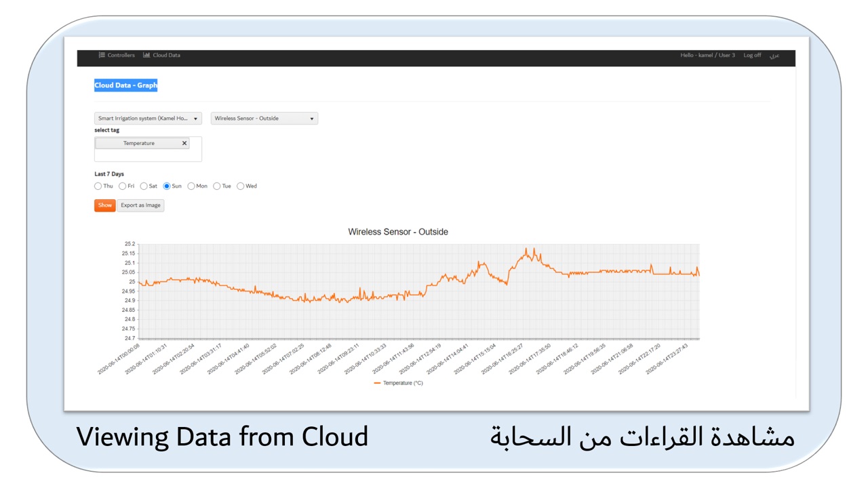Select the already checked Sun radio
This screenshot has width=868, height=488.
tap(167, 186)
